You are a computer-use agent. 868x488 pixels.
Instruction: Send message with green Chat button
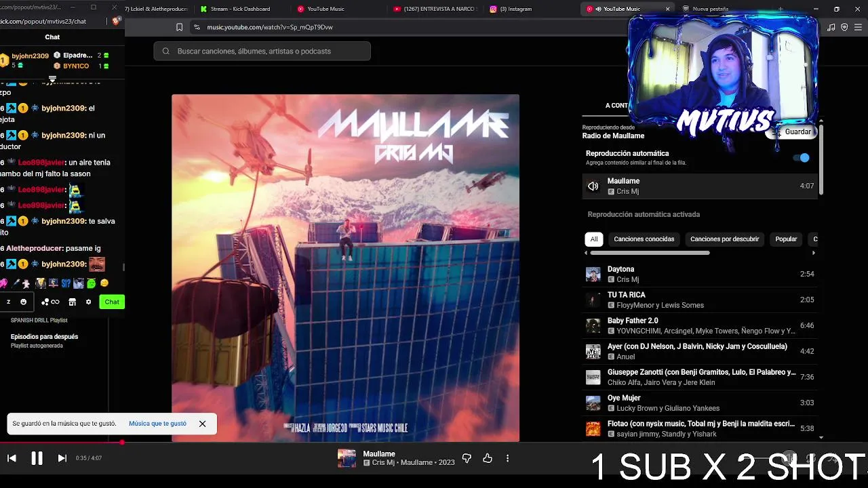[112, 302]
